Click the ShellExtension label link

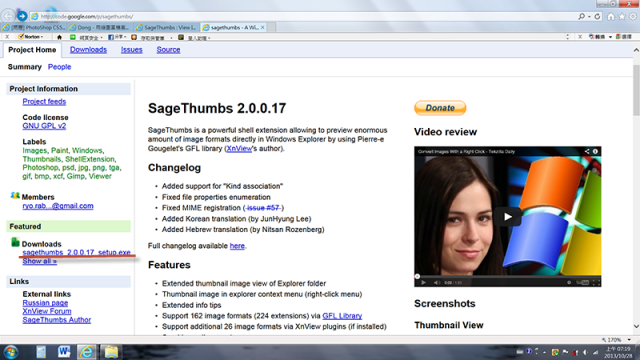click(x=89, y=159)
